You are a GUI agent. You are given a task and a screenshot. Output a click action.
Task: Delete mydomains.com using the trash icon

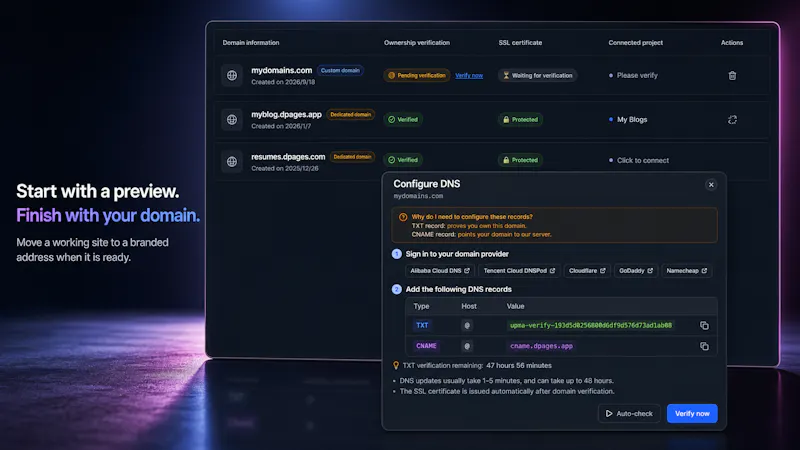tap(732, 76)
